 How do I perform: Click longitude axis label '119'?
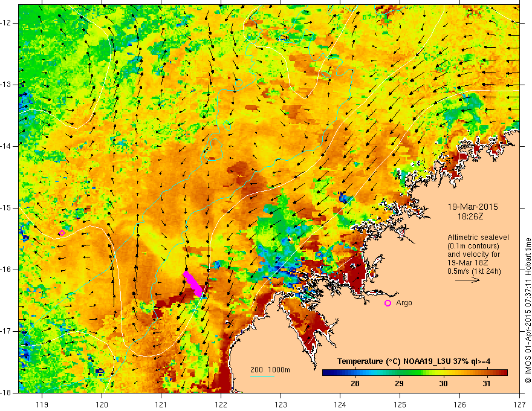pos(42,404)
